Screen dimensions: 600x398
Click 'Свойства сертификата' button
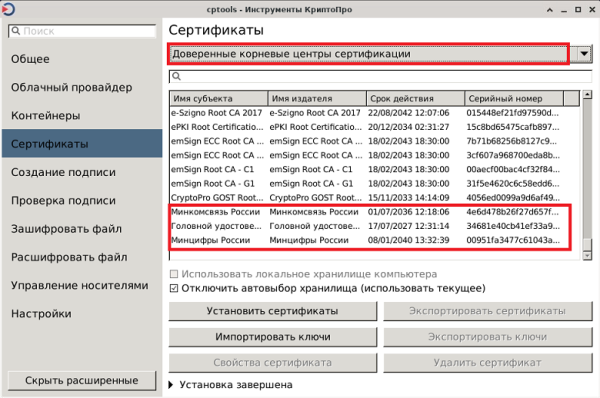pos(272,362)
